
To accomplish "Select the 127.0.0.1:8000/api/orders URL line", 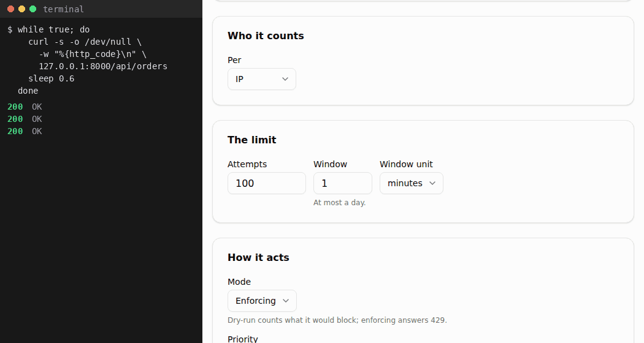I will click(x=103, y=67).
